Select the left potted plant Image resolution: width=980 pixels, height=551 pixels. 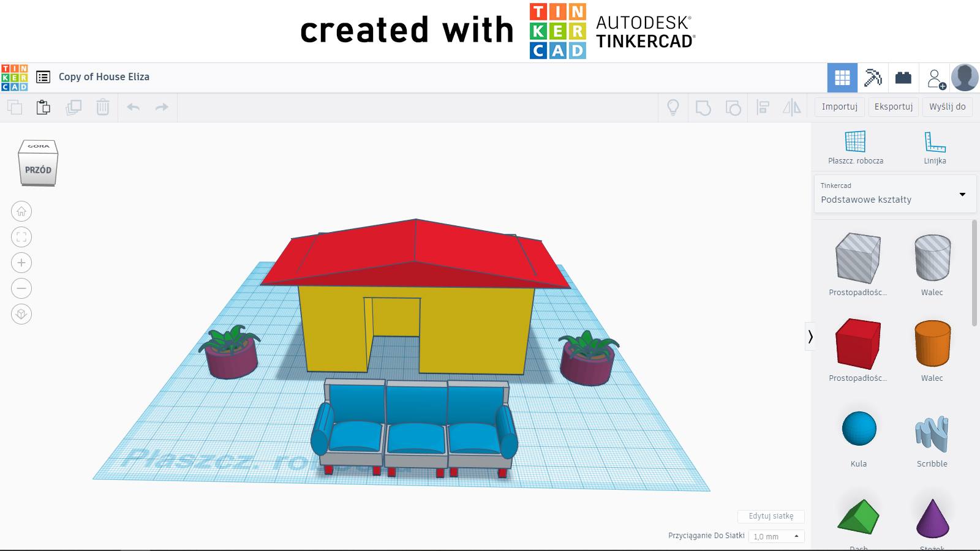coord(230,353)
